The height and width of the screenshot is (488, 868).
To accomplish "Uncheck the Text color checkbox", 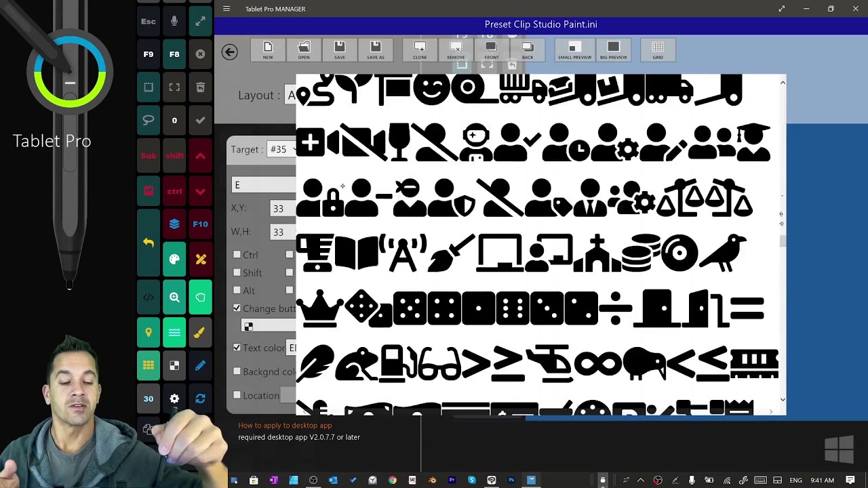I will pyautogui.click(x=237, y=347).
